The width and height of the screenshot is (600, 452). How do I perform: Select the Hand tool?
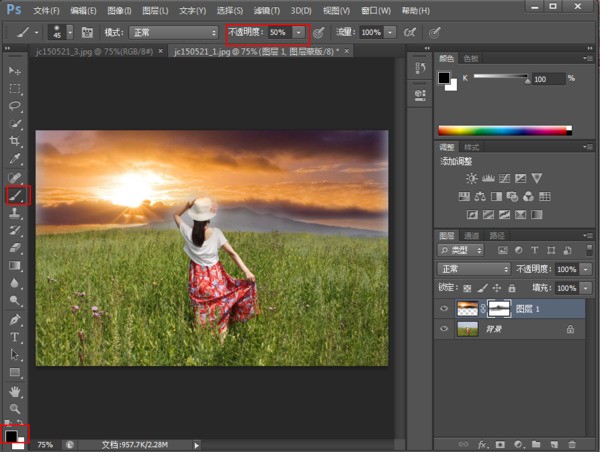[15, 391]
